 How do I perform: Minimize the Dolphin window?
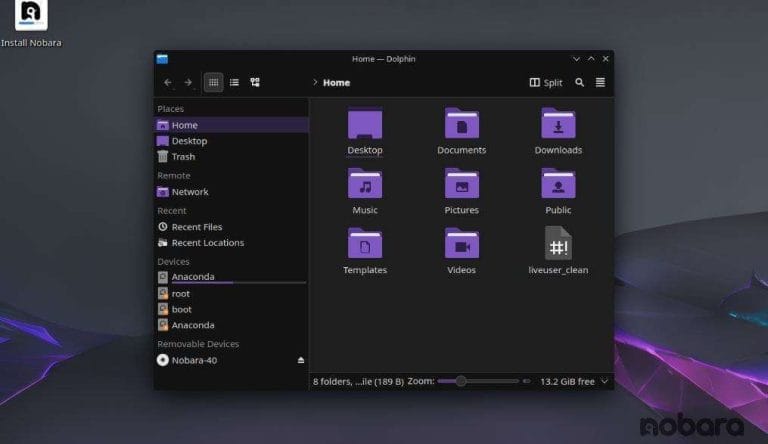tap(576, 59)
